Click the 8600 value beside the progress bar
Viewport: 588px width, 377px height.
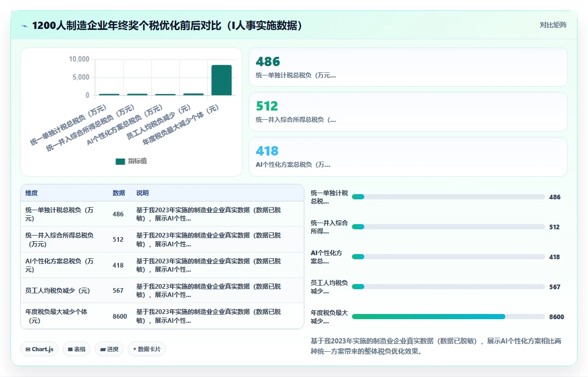point(556,317)
